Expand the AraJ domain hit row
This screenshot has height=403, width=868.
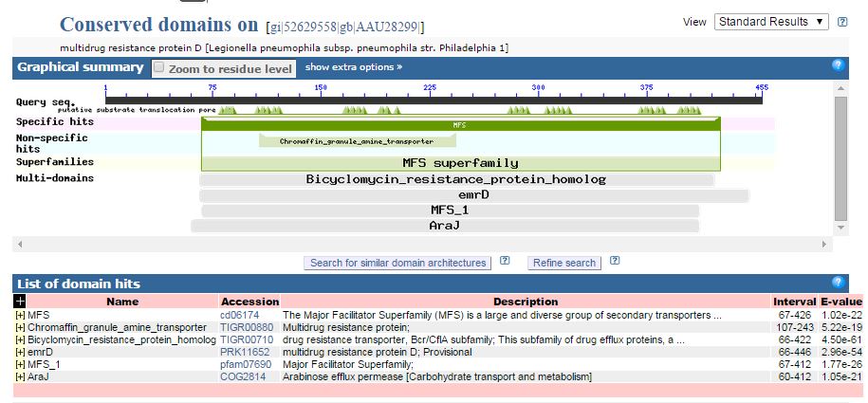click(x=20, y=376)
